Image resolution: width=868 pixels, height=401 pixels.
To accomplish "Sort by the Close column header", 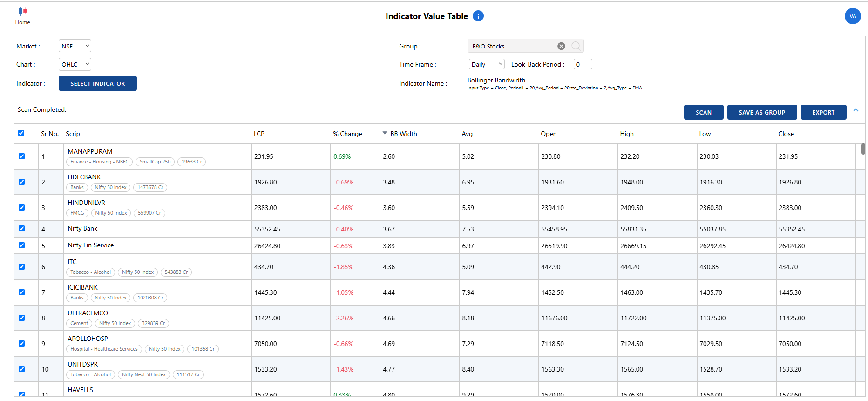I will (x=786, y=134).
